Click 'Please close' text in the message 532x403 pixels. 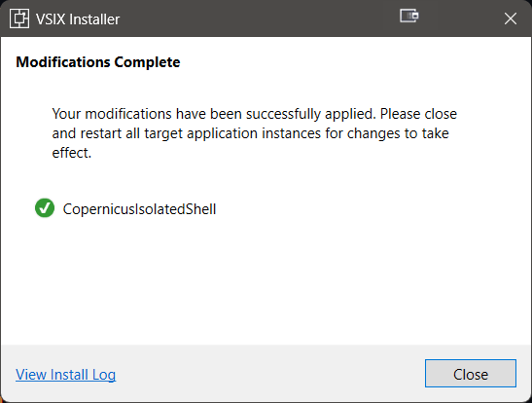[x=418, y=114]
